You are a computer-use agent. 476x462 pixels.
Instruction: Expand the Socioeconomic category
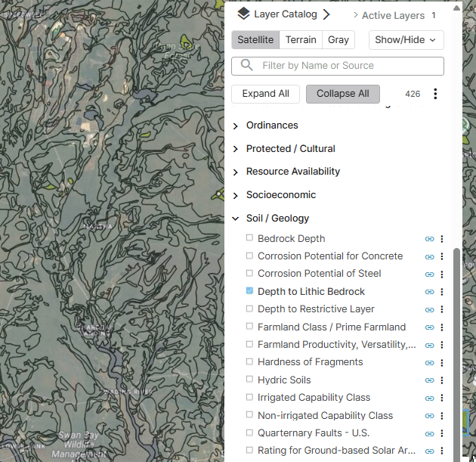[x=235, y=196]
